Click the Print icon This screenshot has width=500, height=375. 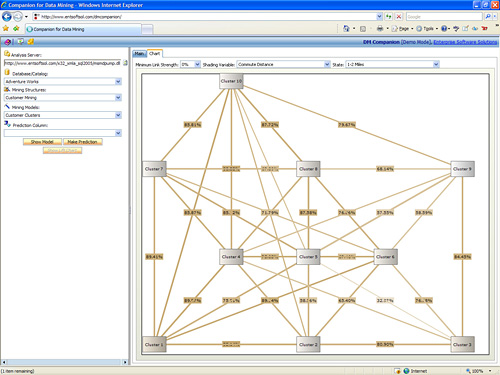click(x=380, y=29)
